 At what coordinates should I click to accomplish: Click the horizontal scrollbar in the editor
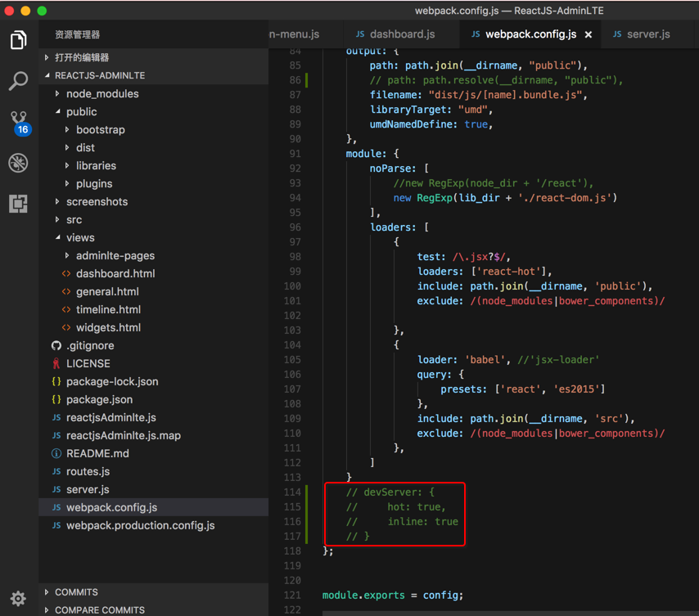click(x=507, y=612)
